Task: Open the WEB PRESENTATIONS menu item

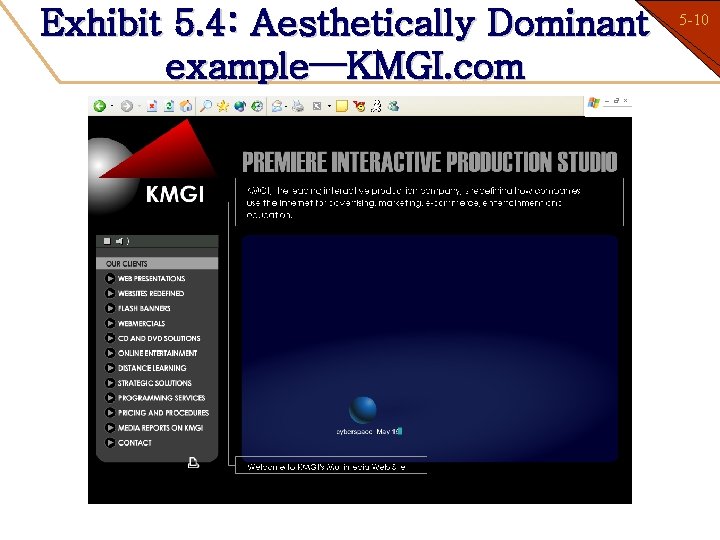Action: point(152,279)
